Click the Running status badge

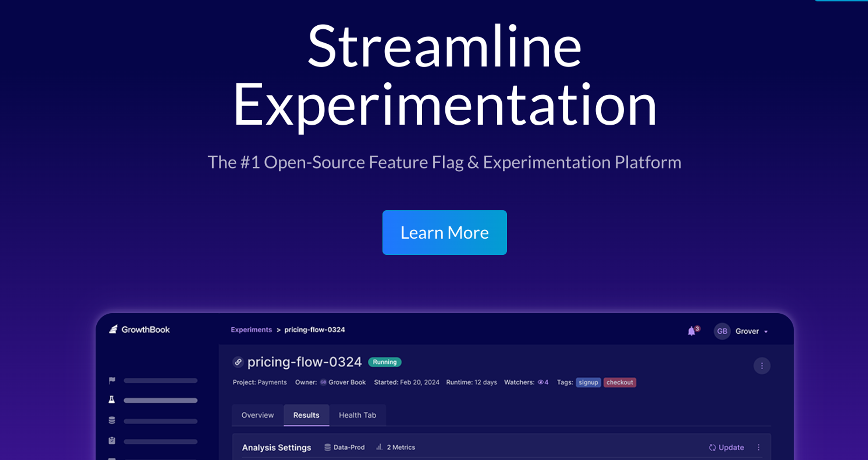click(x=385, y=362)
